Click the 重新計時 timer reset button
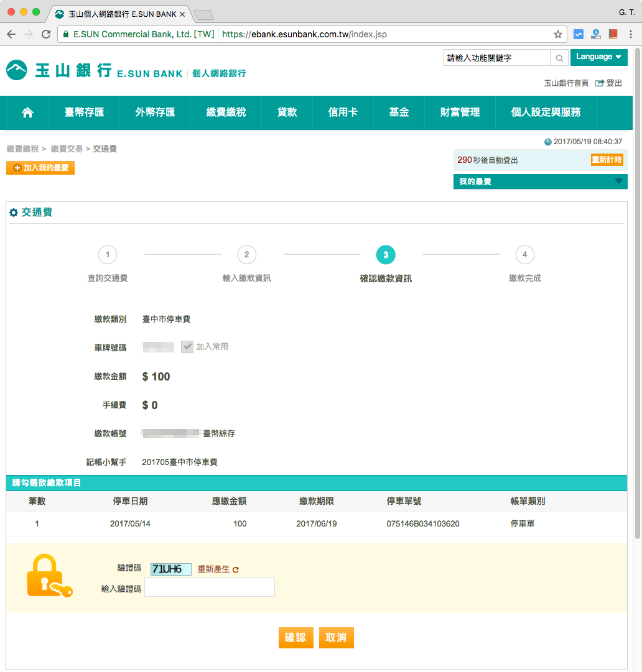The height and width of the screenshot is (672, 642). pyautogui.click(x=607, y=160)
